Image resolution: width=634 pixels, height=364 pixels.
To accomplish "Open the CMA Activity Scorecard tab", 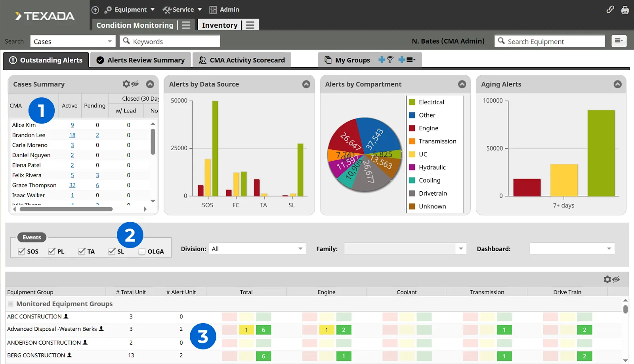I will click(242, 60).
